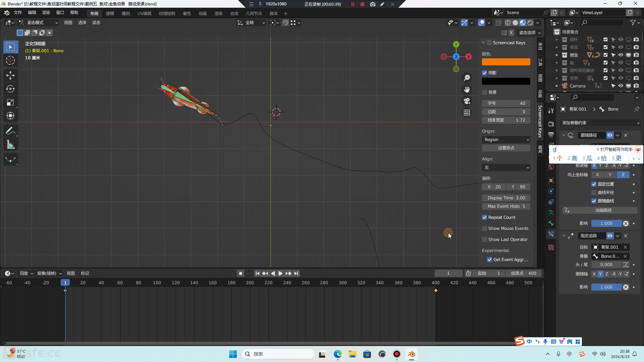Open the 姿态 menu in viewport header
The image size is (644, 362).
point(96,23)
